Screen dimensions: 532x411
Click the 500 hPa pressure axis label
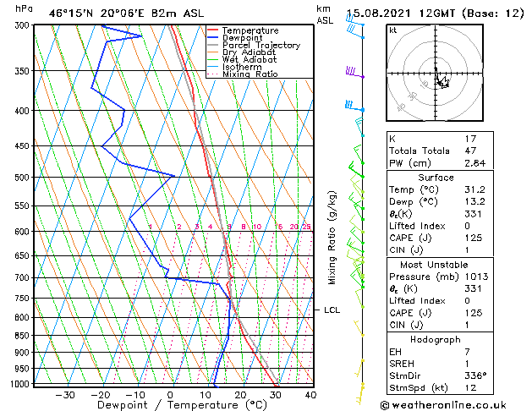23,178
